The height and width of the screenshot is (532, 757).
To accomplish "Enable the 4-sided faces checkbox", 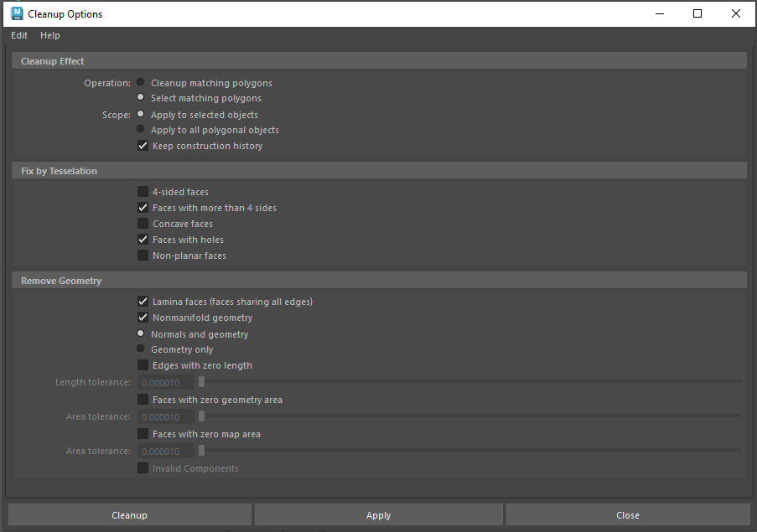I will click(143, 192).
